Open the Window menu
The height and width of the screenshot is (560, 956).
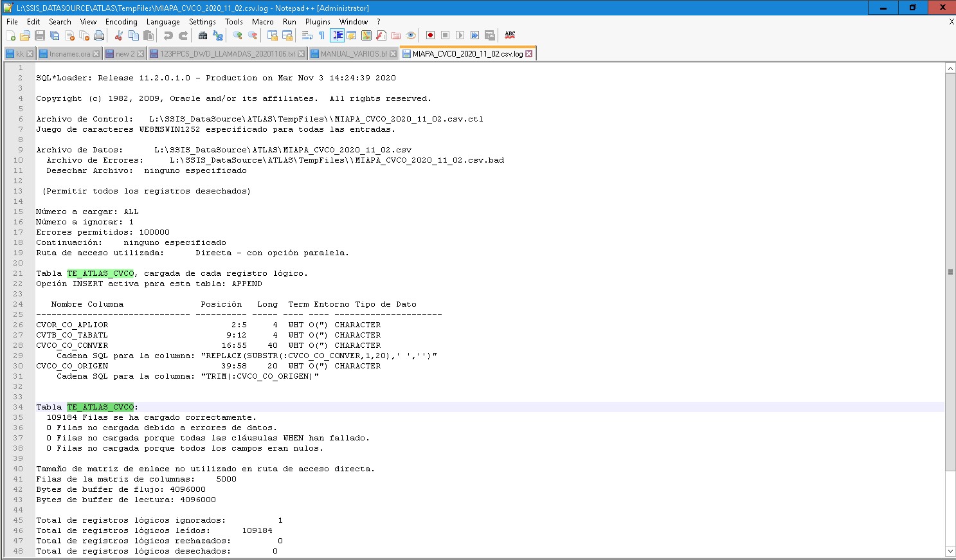[354, 21]
